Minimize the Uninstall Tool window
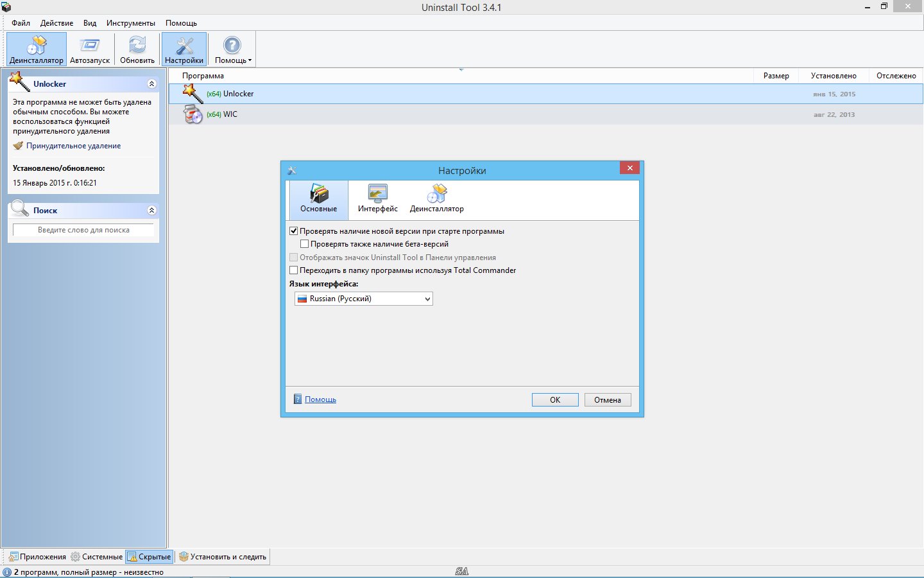This screenshot has width=924, height=578. [868, 6]
